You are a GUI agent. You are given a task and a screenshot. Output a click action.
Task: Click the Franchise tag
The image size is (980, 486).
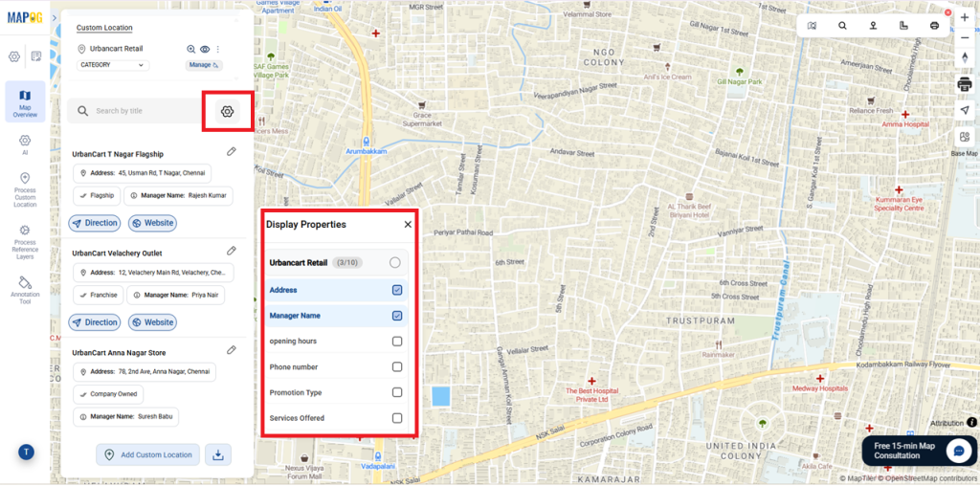[x=99, y=295]
